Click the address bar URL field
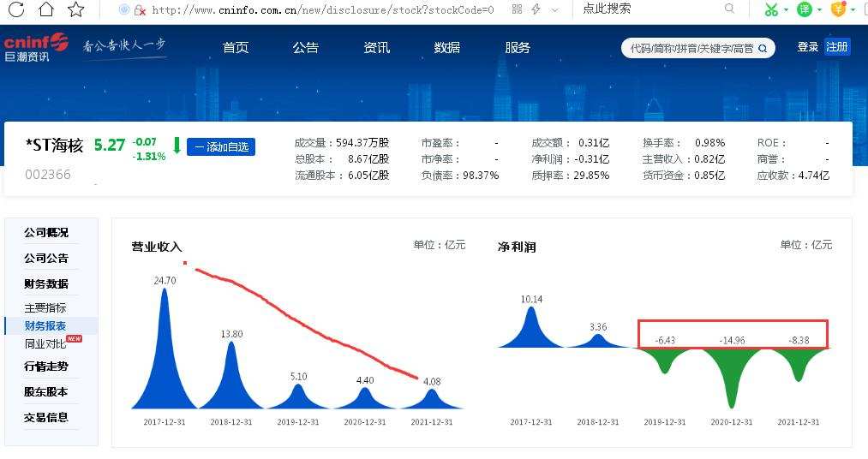 323,10
